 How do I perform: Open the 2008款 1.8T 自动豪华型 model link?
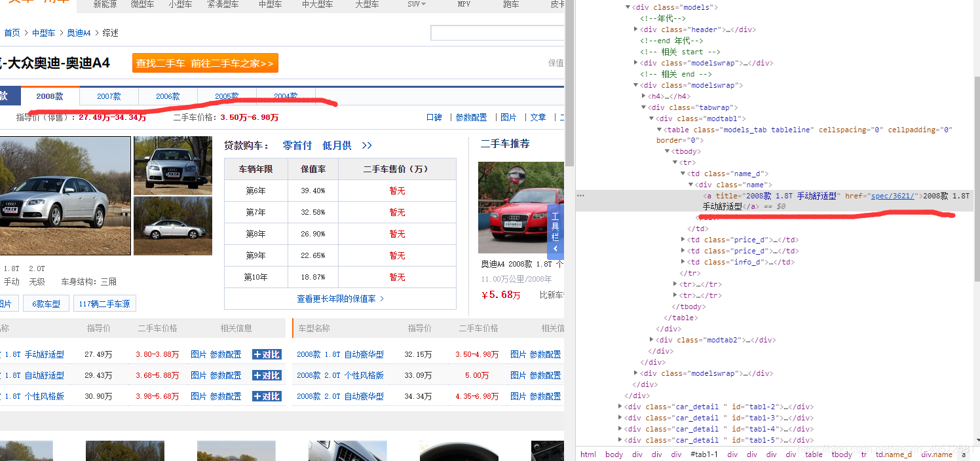(340, 354)
